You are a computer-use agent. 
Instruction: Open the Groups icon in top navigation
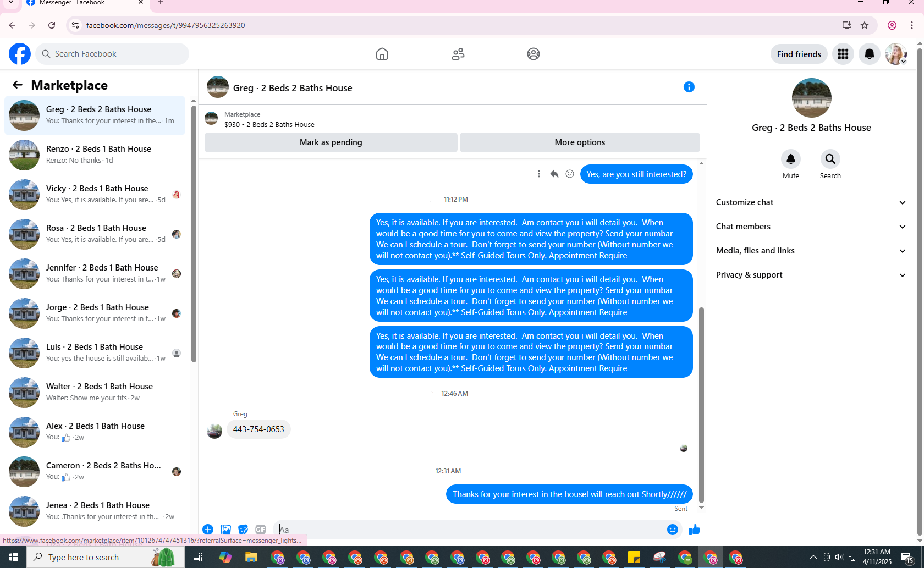(533, 54)
